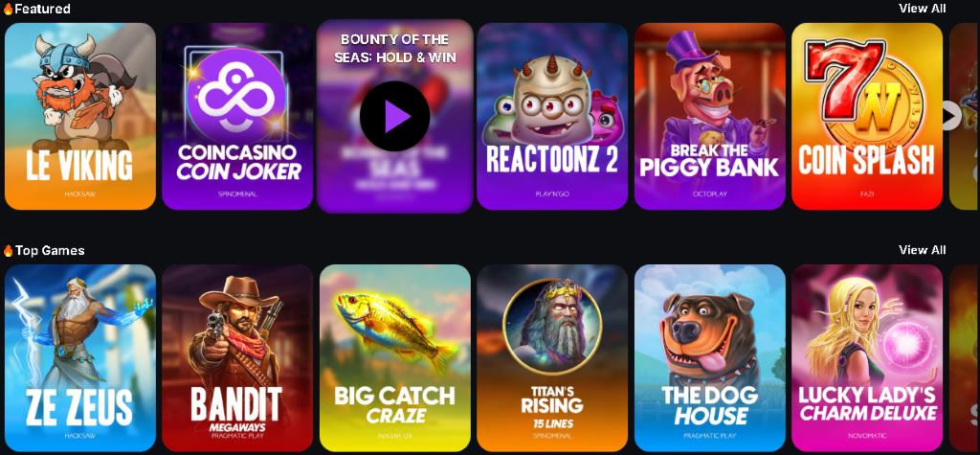Click the carousel next arrow in Featured row
This screenshot has height=455, width=980.
coord(950,116)
